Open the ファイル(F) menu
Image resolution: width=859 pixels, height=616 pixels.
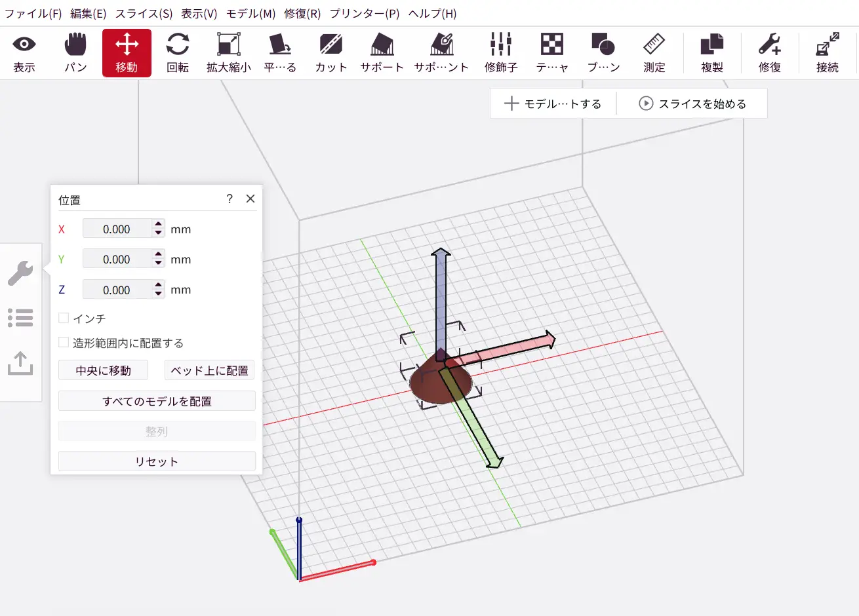33,13
